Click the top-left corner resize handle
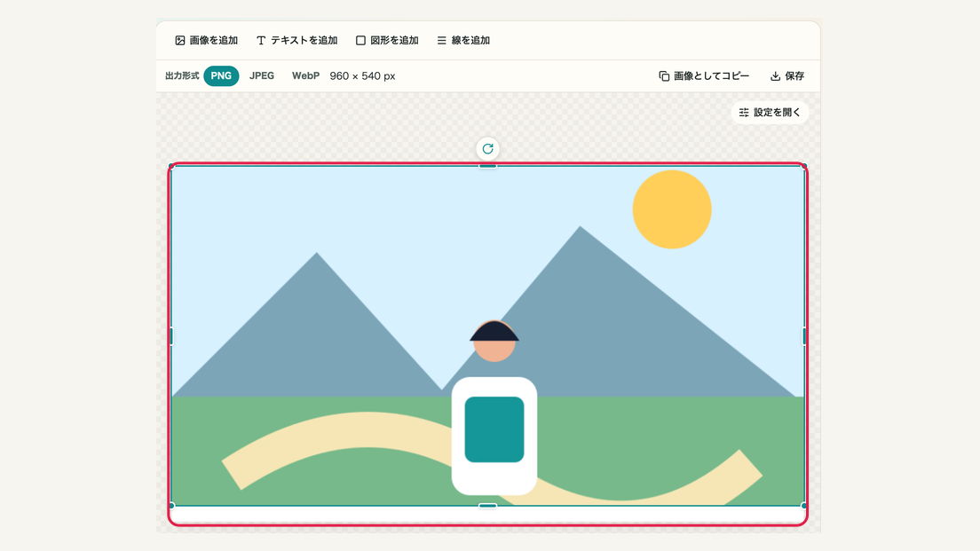Viewport: 980px width, 551px height. coord(171,166)
